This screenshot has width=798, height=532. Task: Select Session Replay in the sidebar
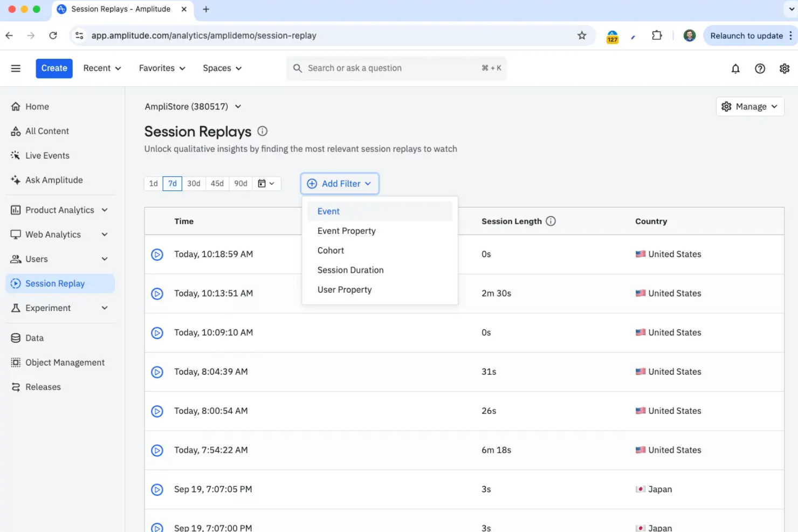(x=60, y=284)
